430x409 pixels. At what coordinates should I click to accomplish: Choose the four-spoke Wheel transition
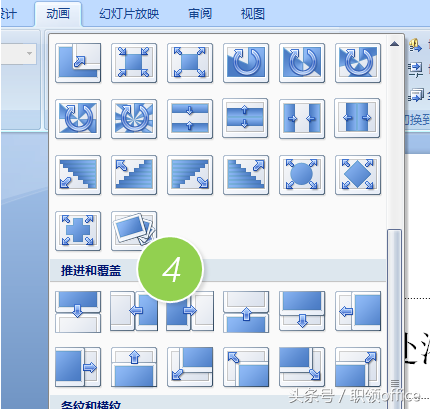(78, 119)
